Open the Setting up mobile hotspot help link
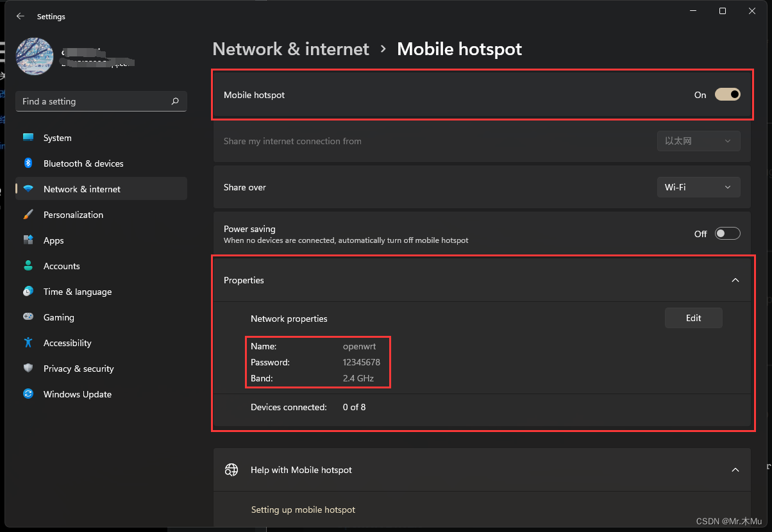Screen dimensions: 772x532 point(303,509)
